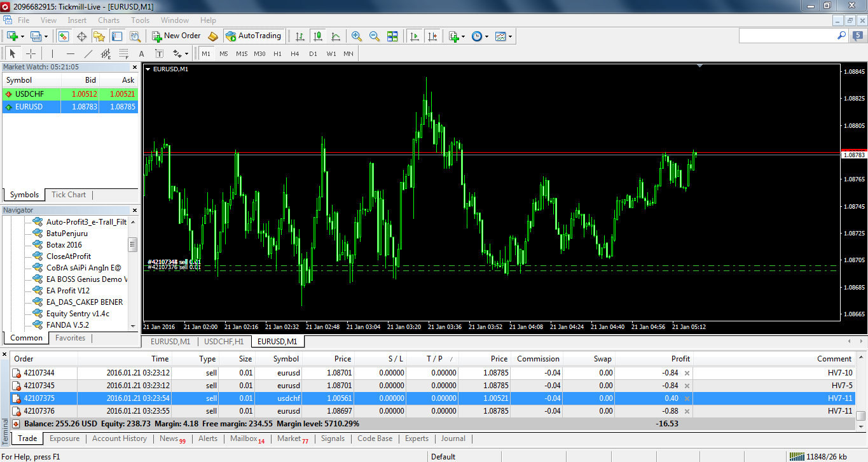Screen dimensions: 868x462
Task: Open the Templates dropdown arrow
Action: (510, 36)
